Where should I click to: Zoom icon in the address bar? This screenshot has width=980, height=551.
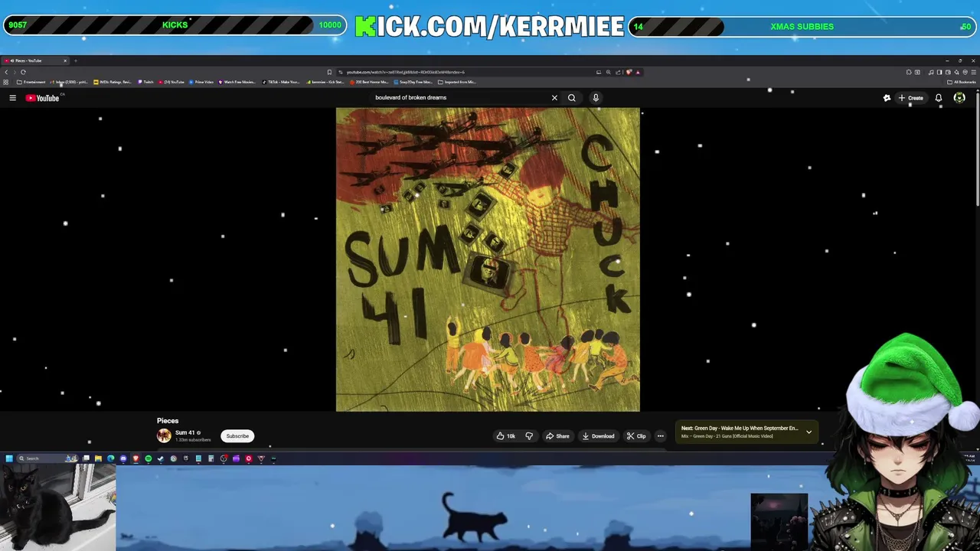click(x=609, y=72)
